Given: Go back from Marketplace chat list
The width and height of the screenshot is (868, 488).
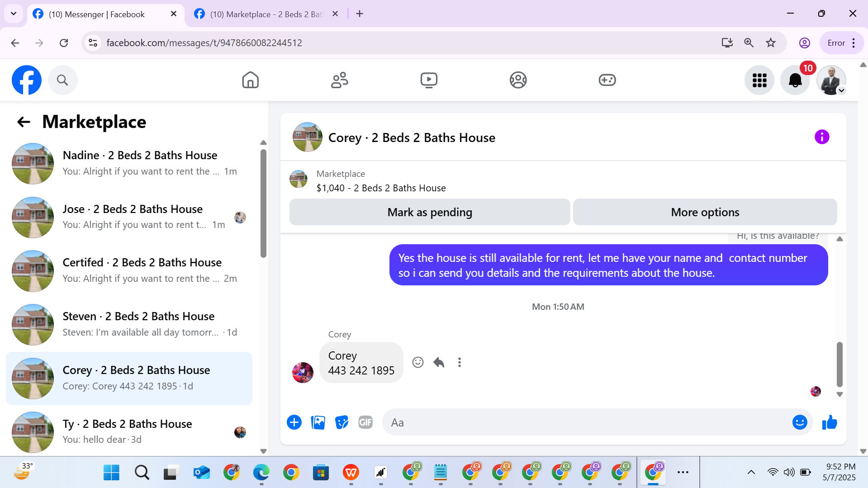Looking at the screenshot, I should coord(24,122).
